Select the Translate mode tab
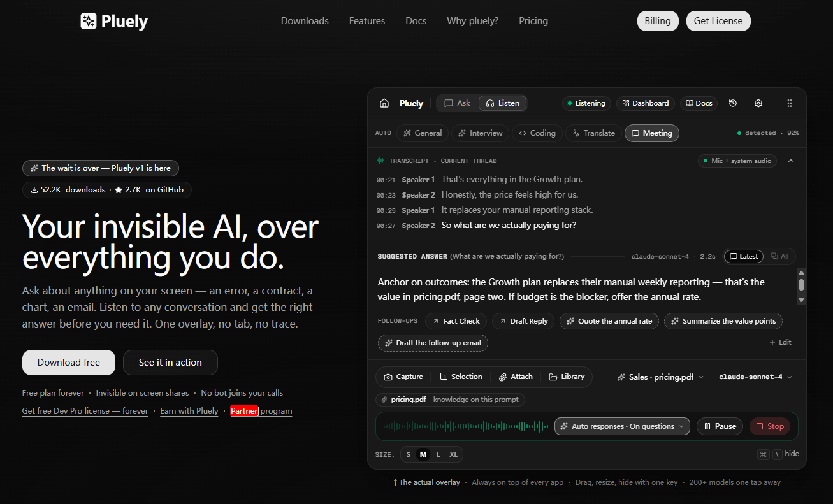This screenshot has height=504, width=833. (x=593, y=133)
